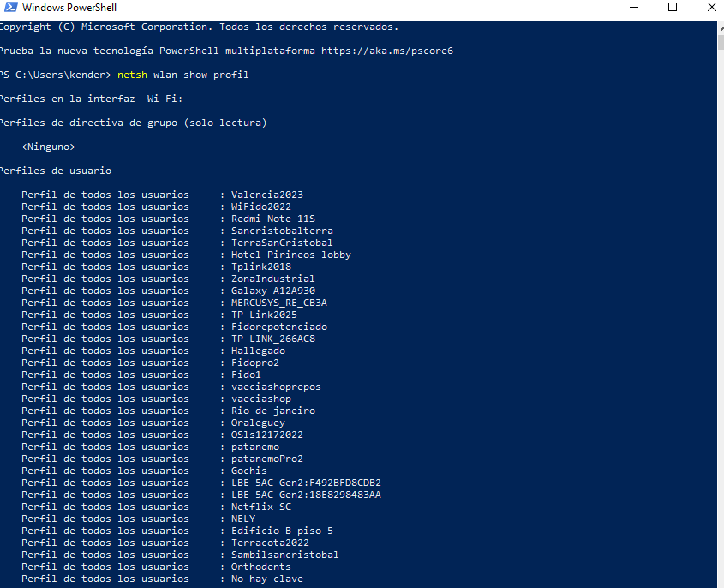Click the profile 'NELY'
Viewport: 724px width, 588px height.
pyautogui.click(x=242, y=519)
